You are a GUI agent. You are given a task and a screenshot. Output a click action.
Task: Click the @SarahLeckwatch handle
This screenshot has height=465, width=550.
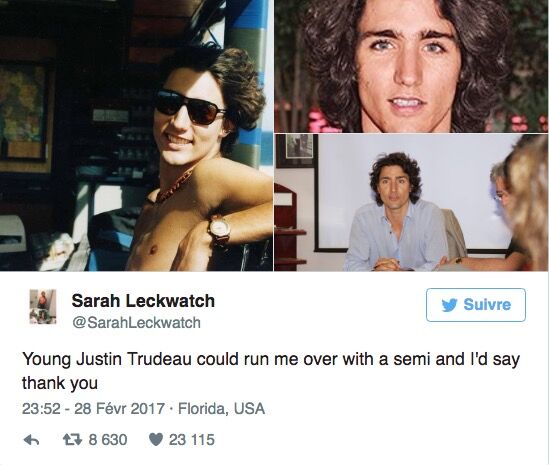[x=136, y=323]
